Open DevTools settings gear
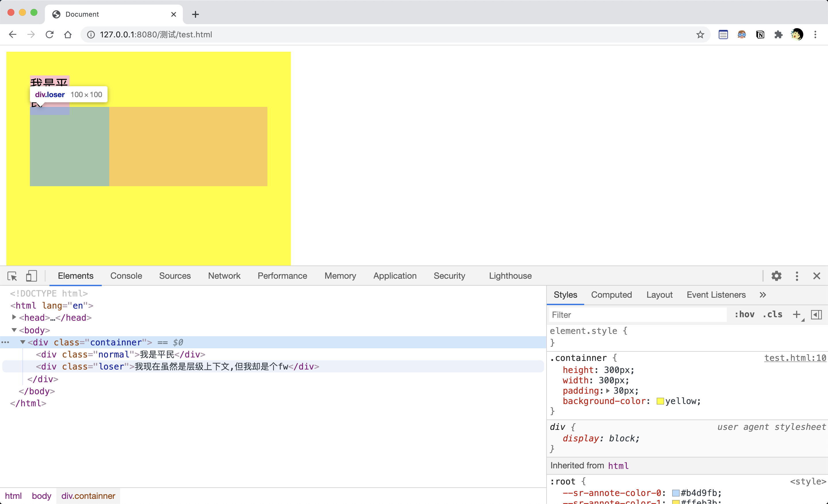The image size is (828, 504). [x=776, y=276]
